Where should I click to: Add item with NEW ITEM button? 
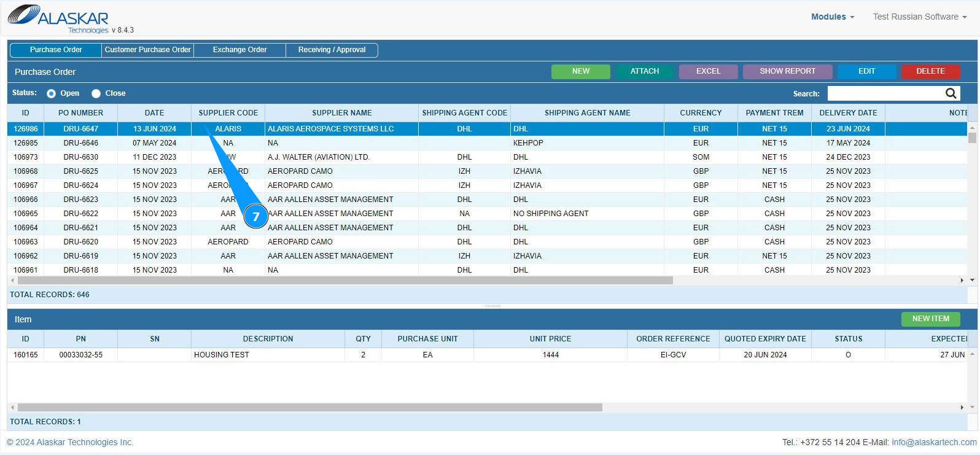pyautogui.click(x=930, y=319)
